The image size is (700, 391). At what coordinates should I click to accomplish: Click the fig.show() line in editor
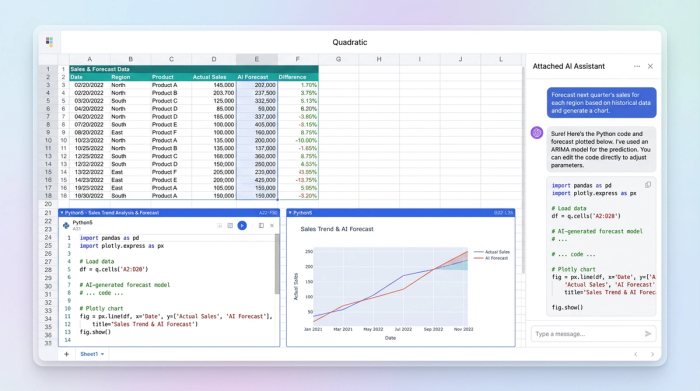95,332
